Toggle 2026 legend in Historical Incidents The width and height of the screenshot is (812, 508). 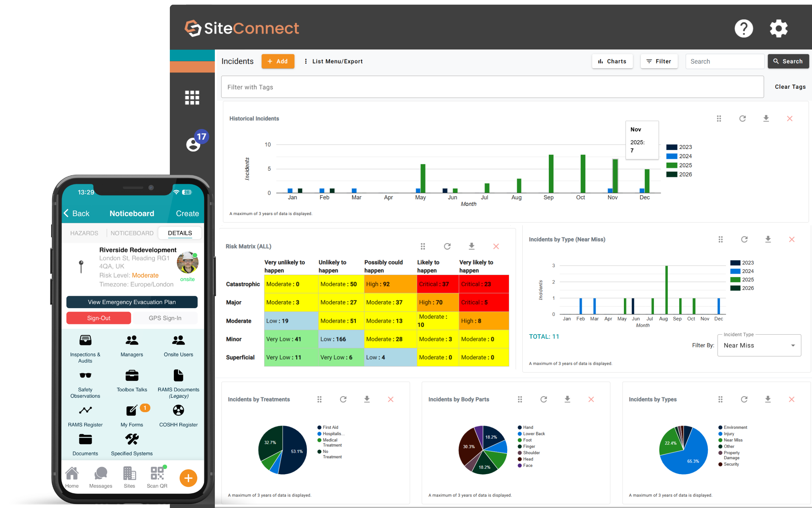click(679, 174)
